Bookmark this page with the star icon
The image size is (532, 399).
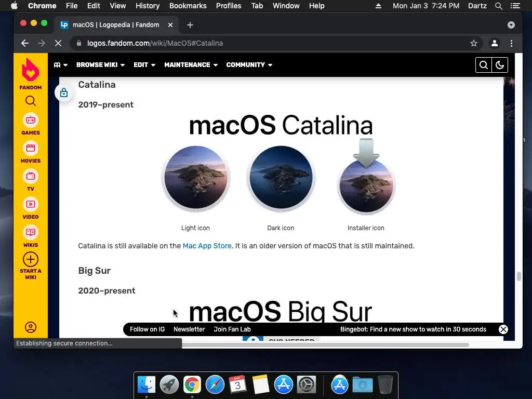point(474,43)
